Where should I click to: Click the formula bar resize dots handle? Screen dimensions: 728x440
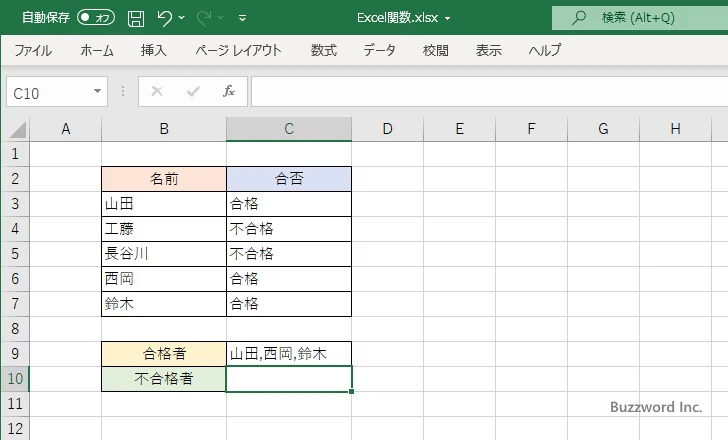pos(123,91)
